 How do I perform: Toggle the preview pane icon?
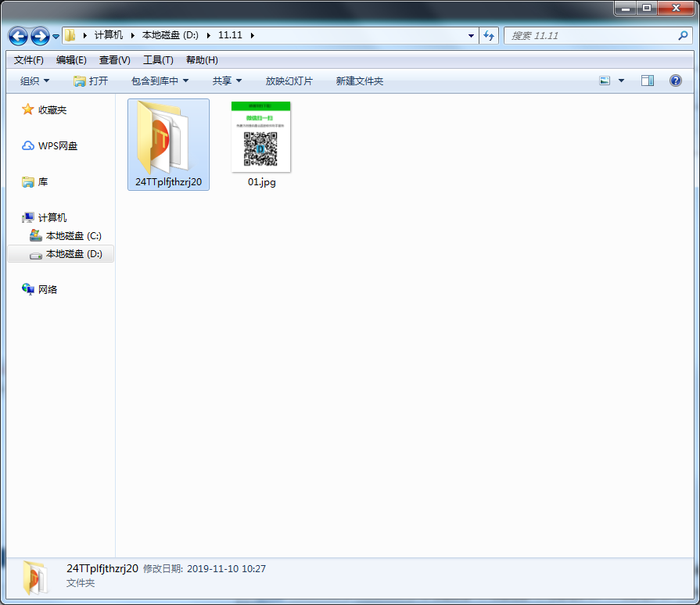pyautogui.click(x=647, y=81)
